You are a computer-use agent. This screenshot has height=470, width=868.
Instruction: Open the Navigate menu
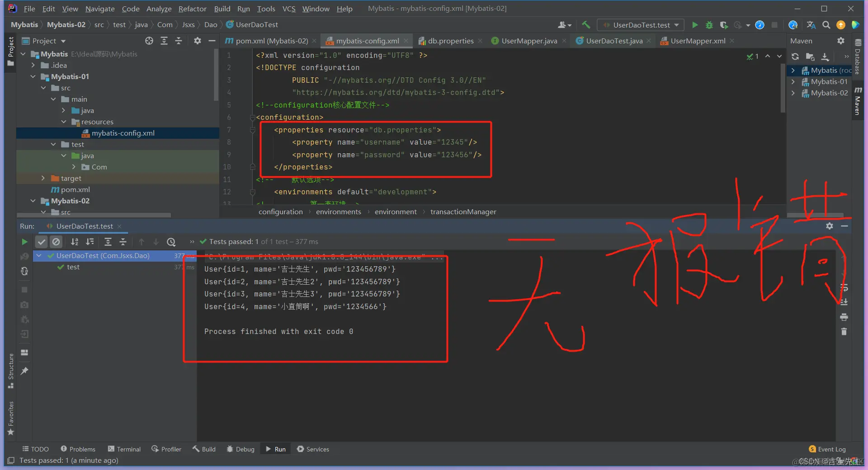click(100, 9)
